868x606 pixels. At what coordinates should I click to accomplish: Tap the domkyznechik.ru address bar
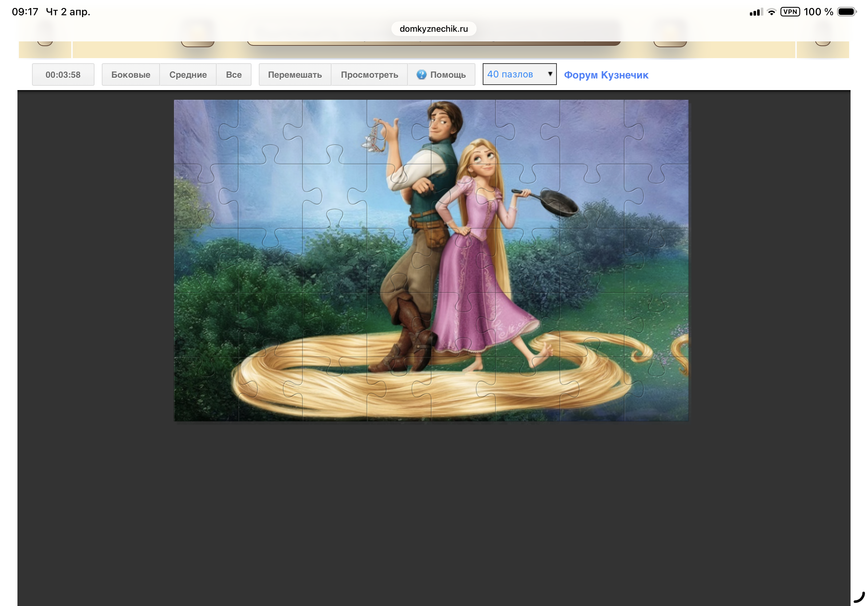434,29
